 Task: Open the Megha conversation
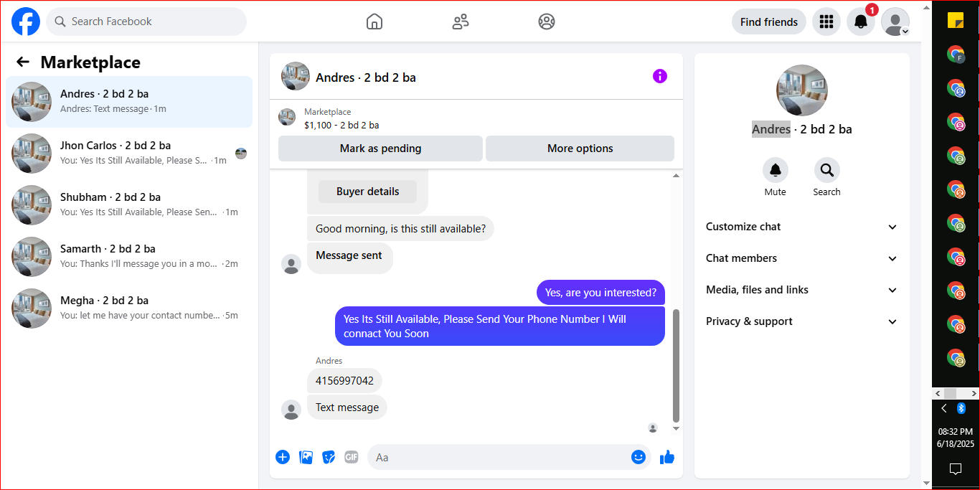click(129, 308)
